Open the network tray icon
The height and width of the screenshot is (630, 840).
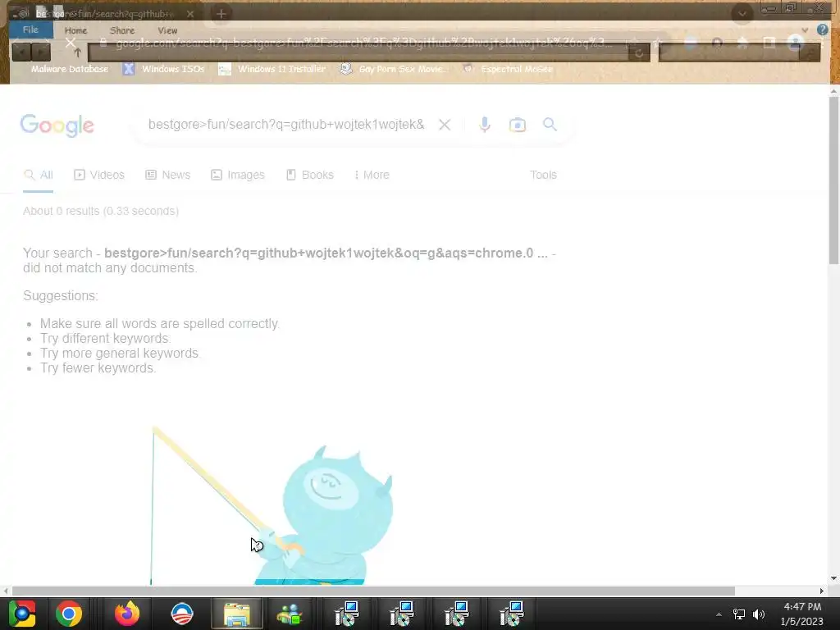click(739, 614)
